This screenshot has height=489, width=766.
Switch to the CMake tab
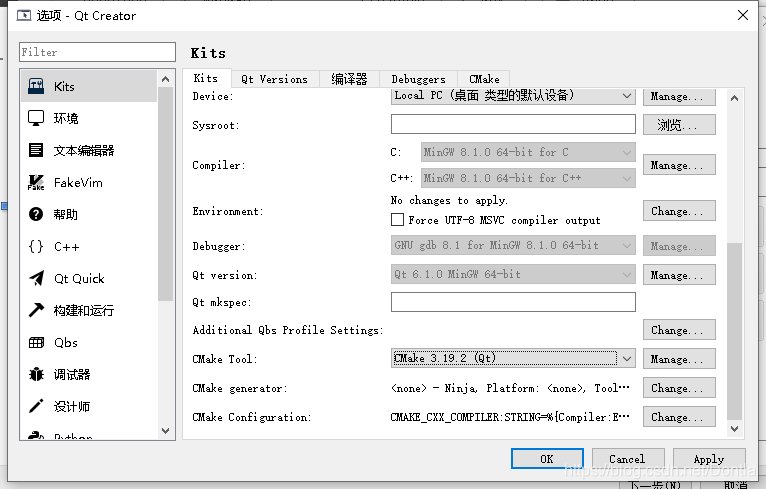484,79
